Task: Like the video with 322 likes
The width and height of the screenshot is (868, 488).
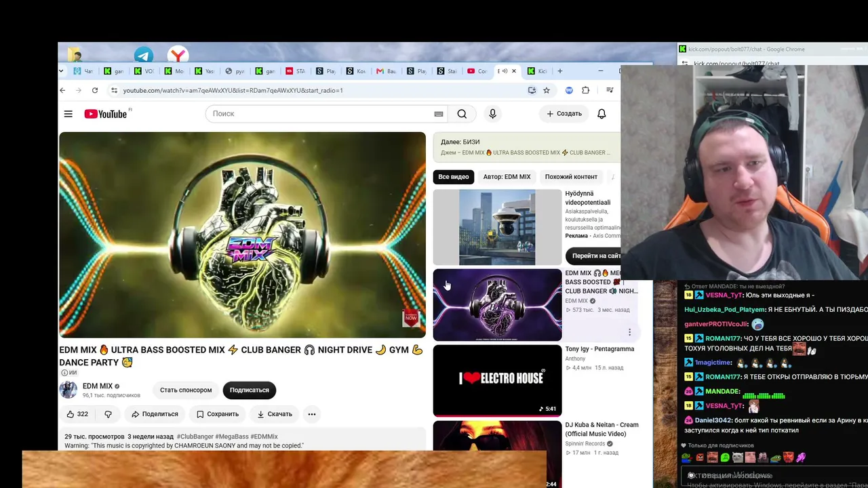Action: click(x=77, y=414)
